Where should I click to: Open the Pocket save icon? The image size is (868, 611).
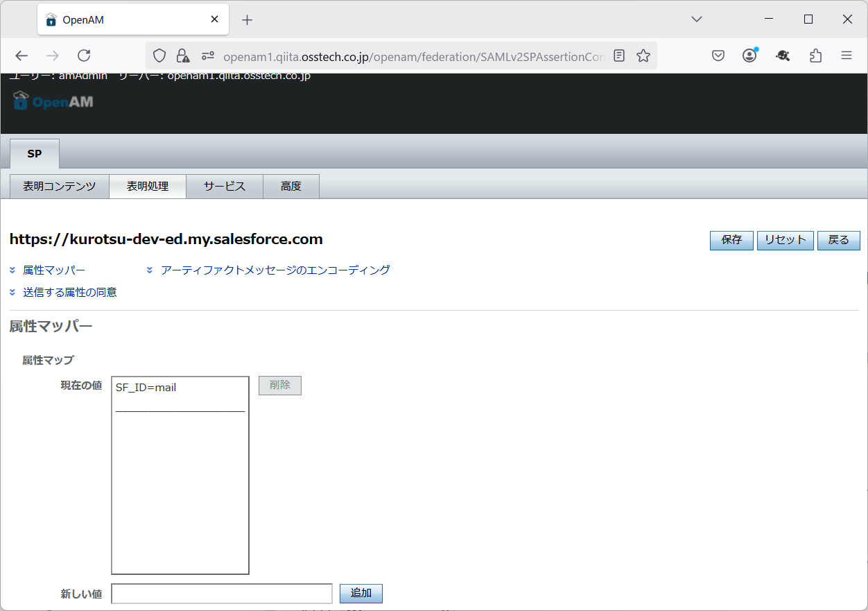(718, 56)
